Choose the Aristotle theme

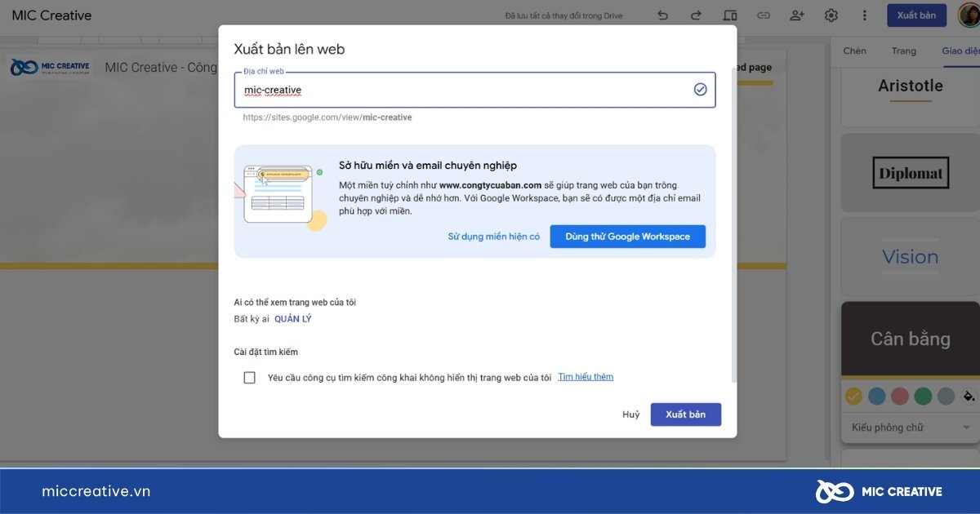click(910, 98)
